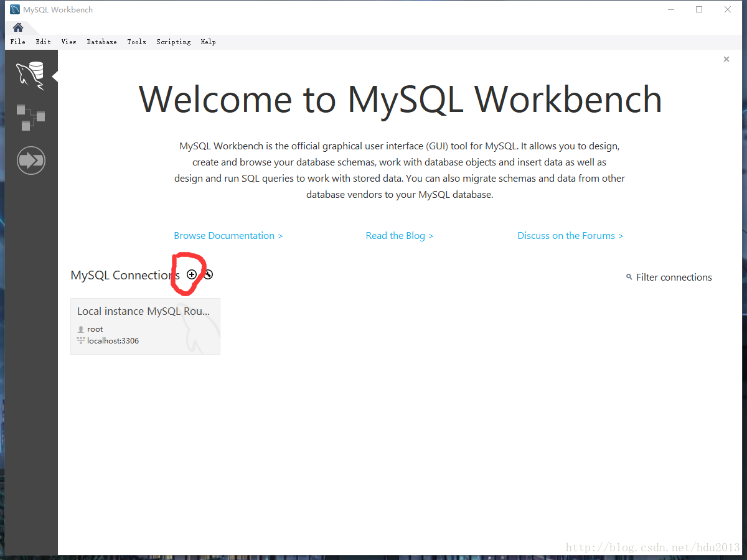Click the MySQL Connections heading
This screenshot has height=560, width=747.
125,275
